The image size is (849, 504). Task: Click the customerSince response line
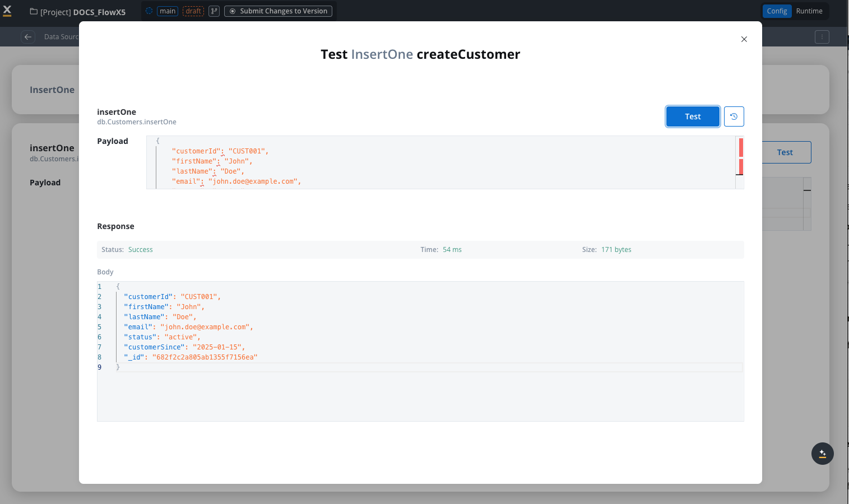point(184,347)
